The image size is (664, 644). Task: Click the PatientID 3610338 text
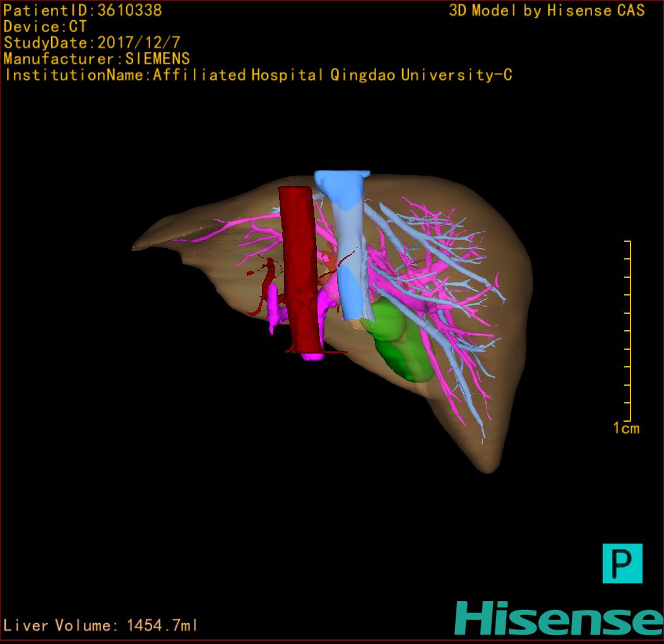83,10
